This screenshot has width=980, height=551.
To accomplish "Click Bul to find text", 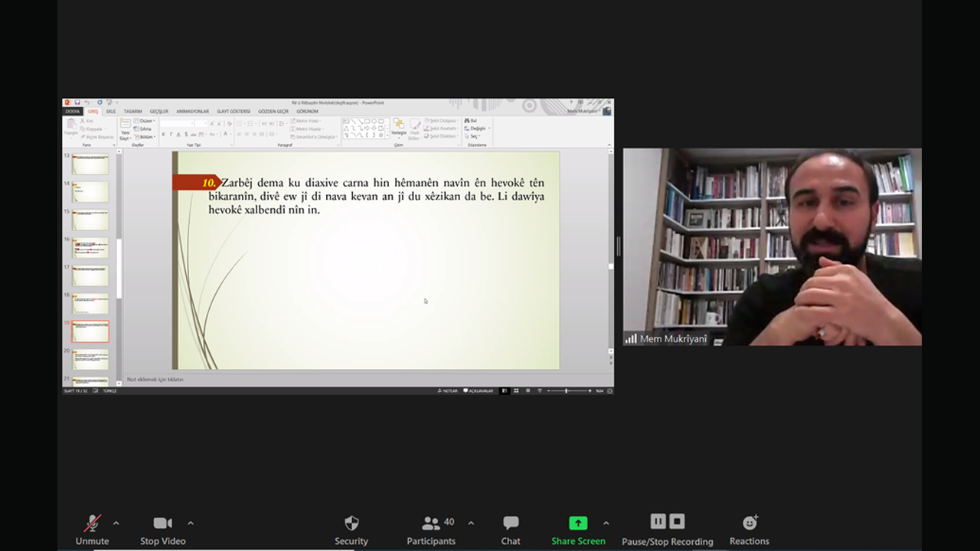I will pos(470,121).
